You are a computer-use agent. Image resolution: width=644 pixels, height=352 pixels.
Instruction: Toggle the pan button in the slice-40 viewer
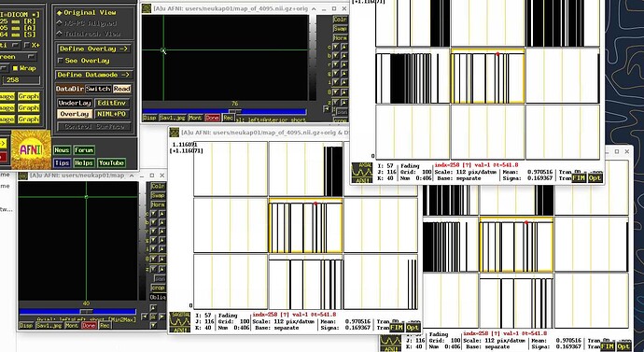pos(159,278)
